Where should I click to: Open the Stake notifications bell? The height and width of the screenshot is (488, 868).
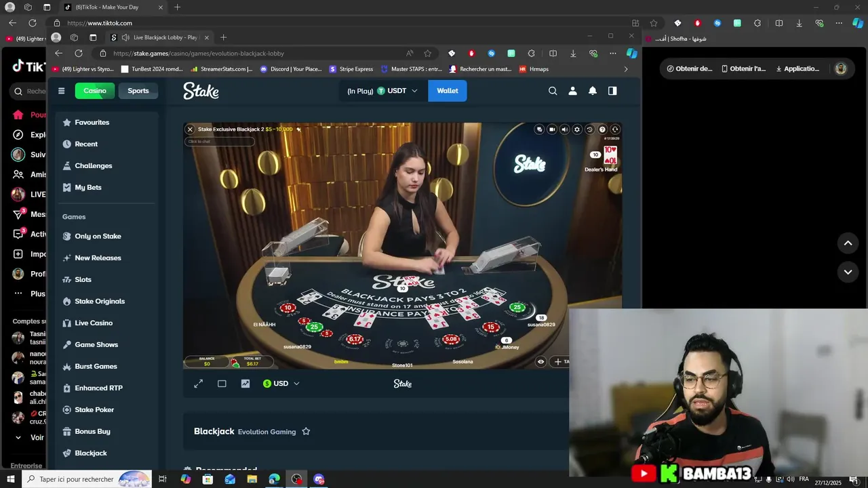(x=593, y=91)
